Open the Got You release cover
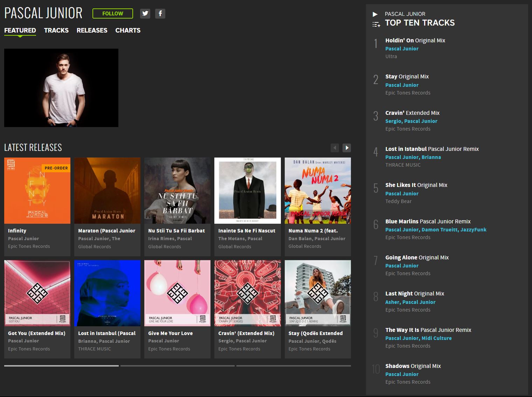Image resolution: width=532 pixels, height=397 pixels. [x=37, y=293]
